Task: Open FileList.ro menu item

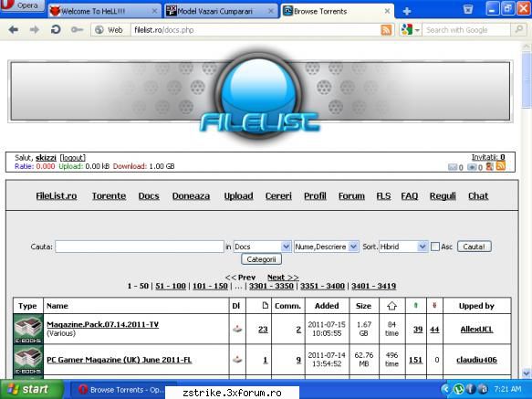Action: coord(57,196)
